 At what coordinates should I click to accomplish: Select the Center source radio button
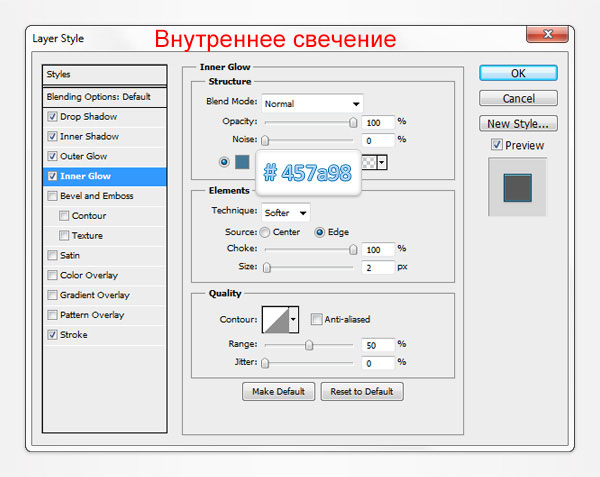tap(265, 232)
